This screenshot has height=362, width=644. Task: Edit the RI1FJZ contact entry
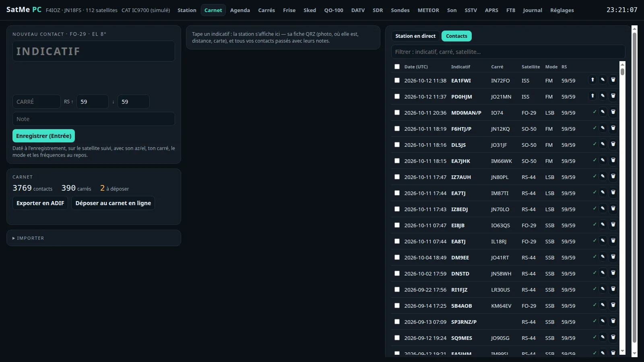click(x=603, y=289)
